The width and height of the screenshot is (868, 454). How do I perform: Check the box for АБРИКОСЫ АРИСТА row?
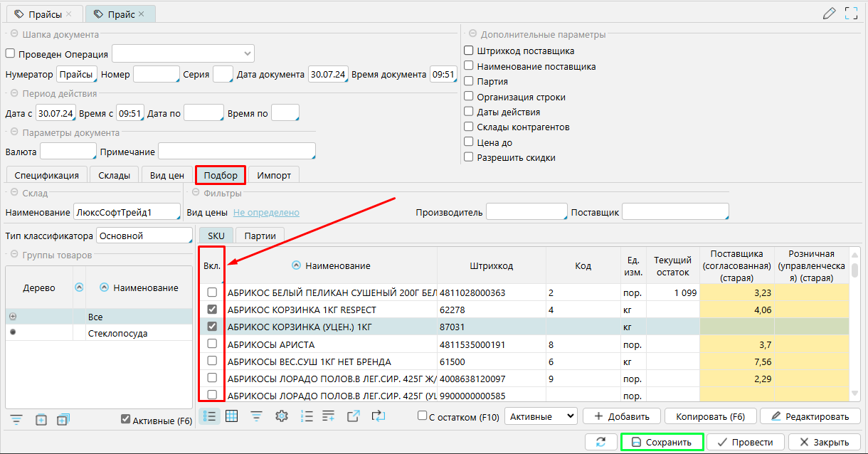[212, 344]
